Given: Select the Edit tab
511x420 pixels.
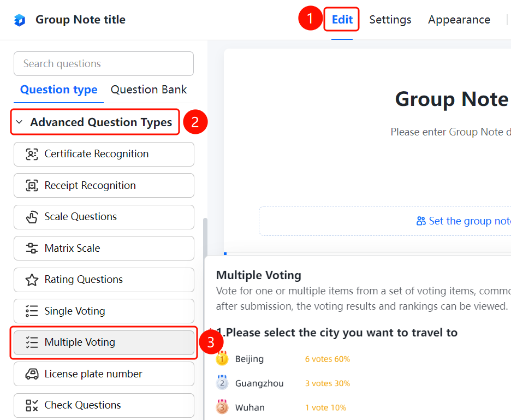Looking at the screenshot, I should (x=342, y=20).
